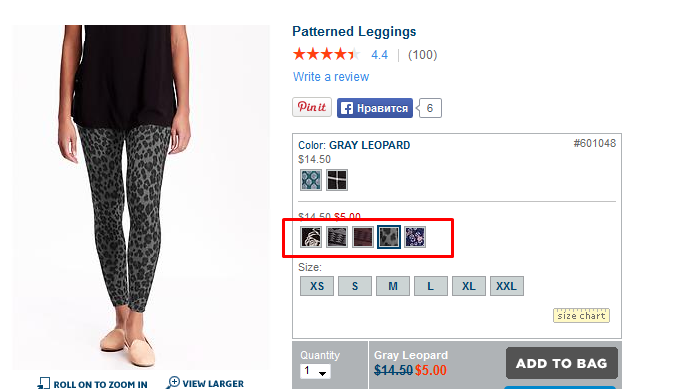Choose the black and white swirl swatch
The width and height of the screenshot is (683, 389).
tap(311, 237)
